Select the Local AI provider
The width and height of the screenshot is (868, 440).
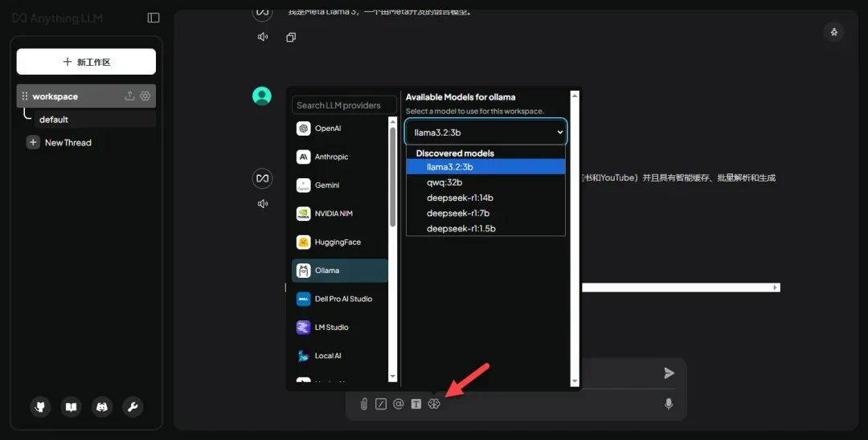coord(340,356)
